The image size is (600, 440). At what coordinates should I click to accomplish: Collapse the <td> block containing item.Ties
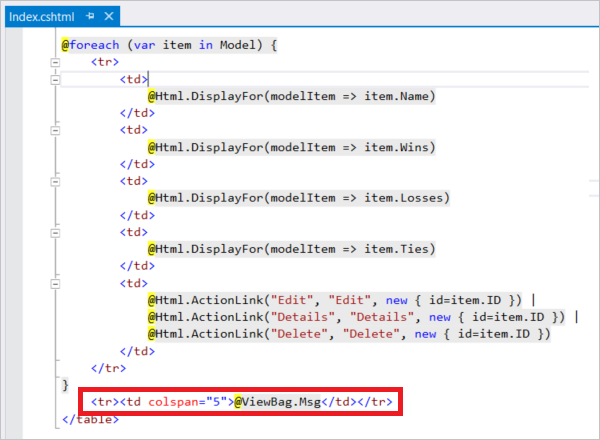coord(55,233)
